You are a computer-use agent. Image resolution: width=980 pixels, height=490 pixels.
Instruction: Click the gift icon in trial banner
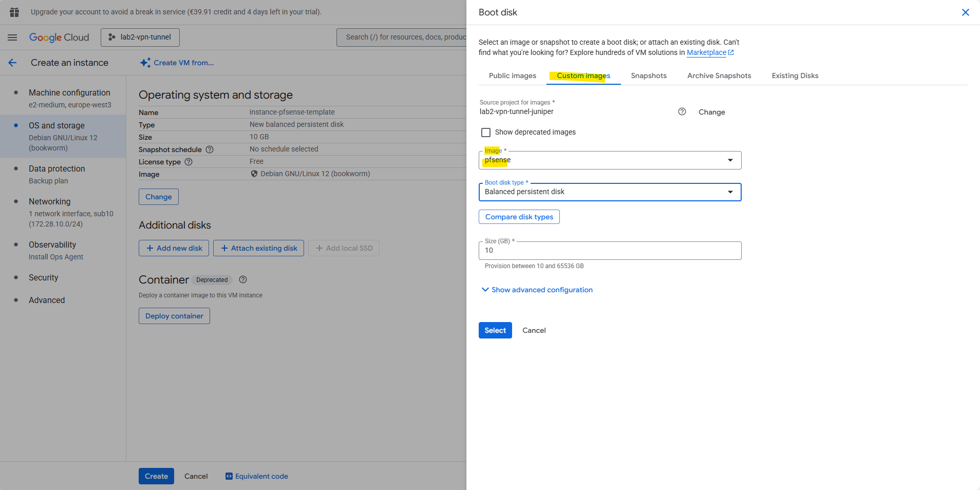14,12
